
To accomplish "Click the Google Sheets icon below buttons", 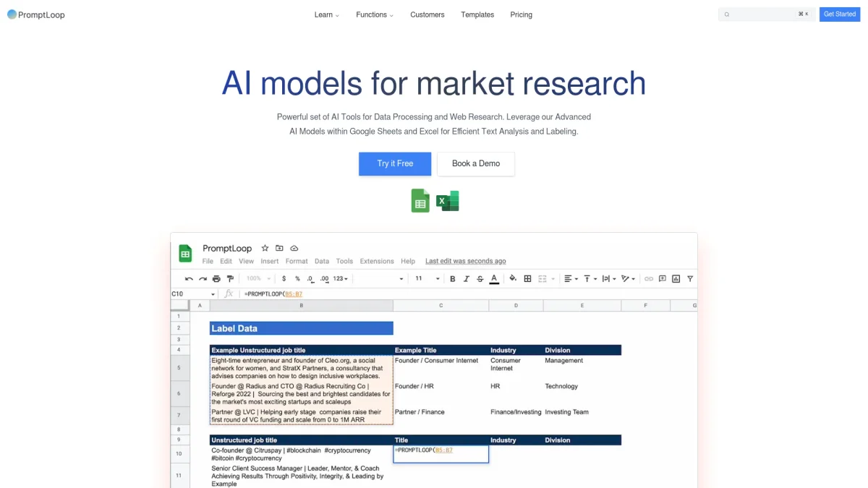I will tap(420, 200).
